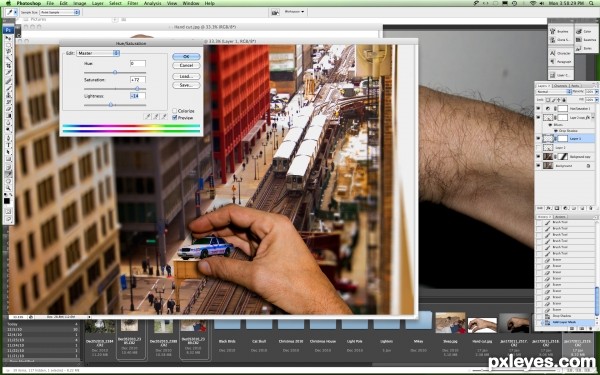Select the Brush tool in toolbox
Viewport: 600px width, 375px height.
pyautogui.click(x=8, y=88)
